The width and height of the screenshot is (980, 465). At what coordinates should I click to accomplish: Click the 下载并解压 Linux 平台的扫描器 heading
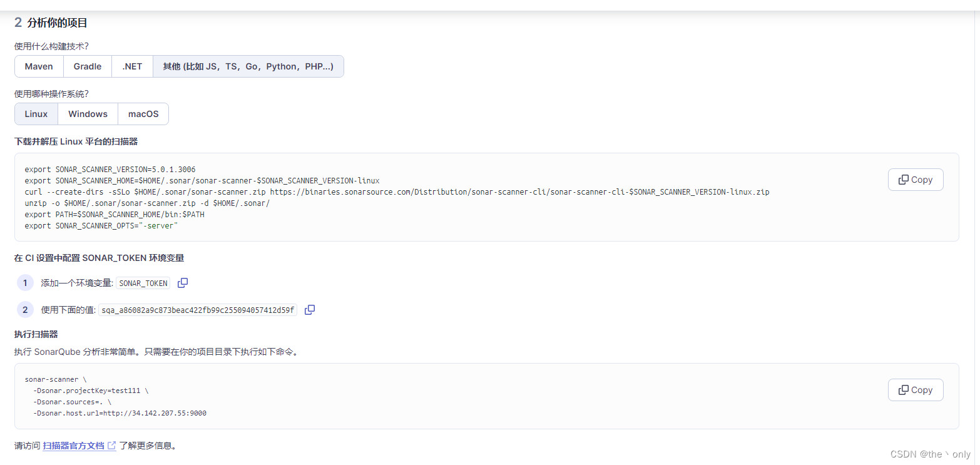point(76,141)
